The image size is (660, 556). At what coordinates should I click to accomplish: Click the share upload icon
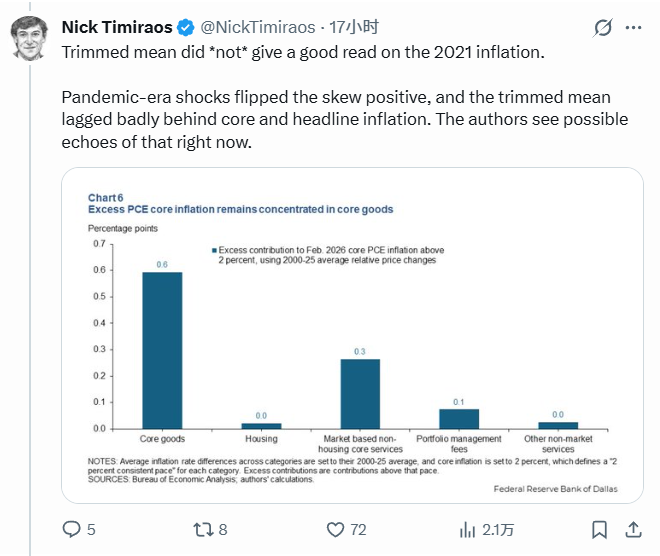coord(634,529)
